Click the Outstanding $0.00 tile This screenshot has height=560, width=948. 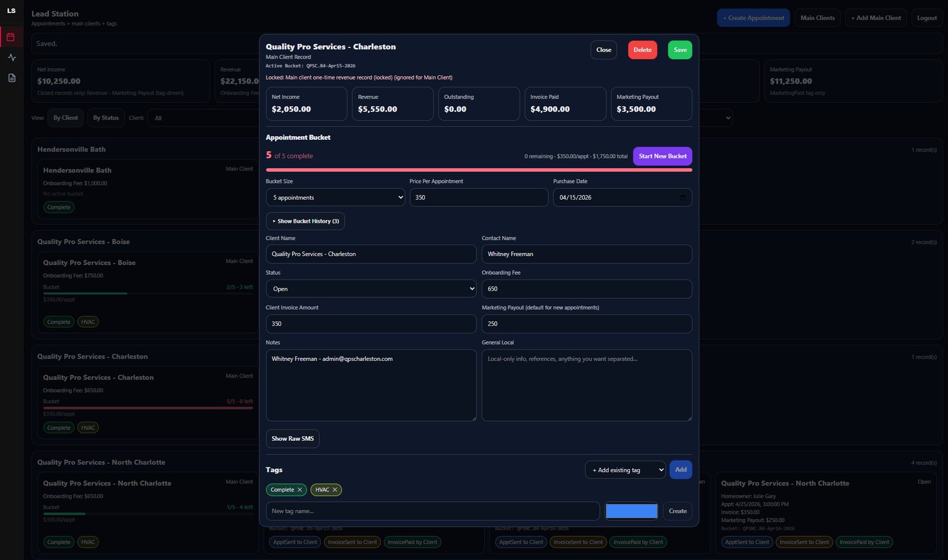pyautogui.click(x=479, y=104)
